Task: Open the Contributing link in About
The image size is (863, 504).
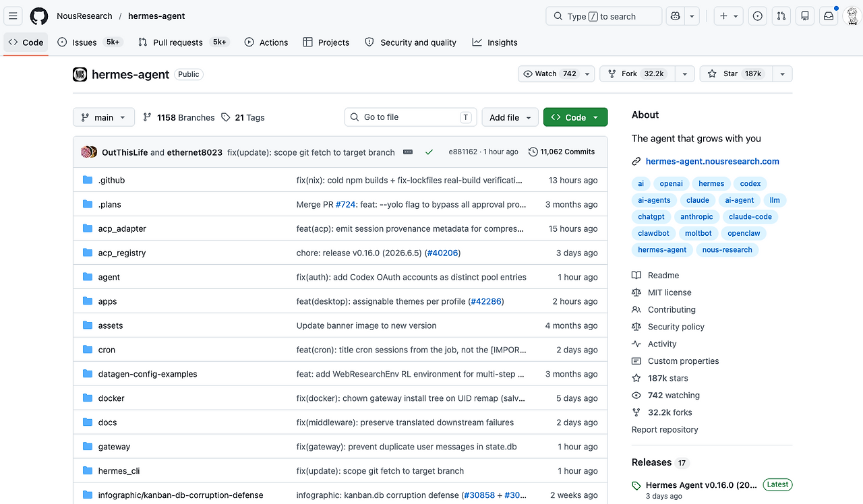Action: (x=672, y=310)
